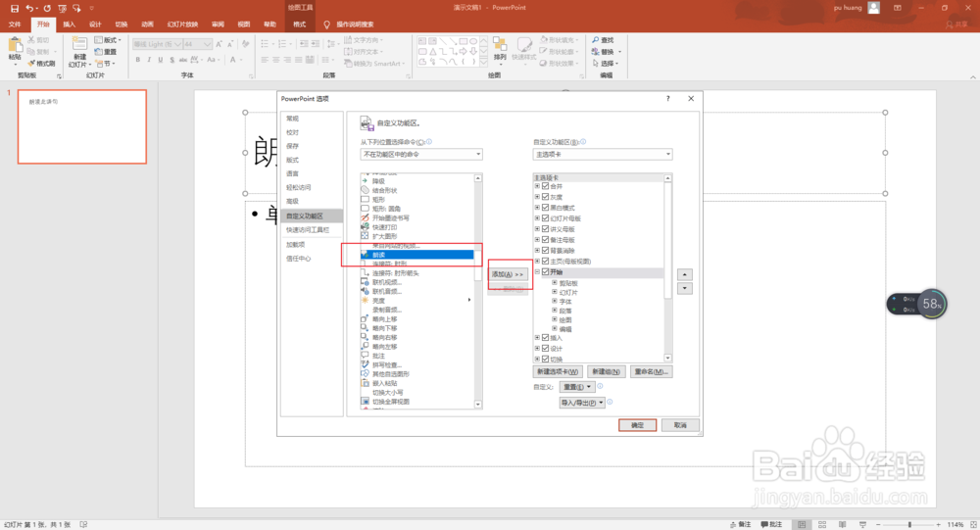Click the Undo arrow icon
The width and height of the screenshot is (980, 530).
[28, 8]
